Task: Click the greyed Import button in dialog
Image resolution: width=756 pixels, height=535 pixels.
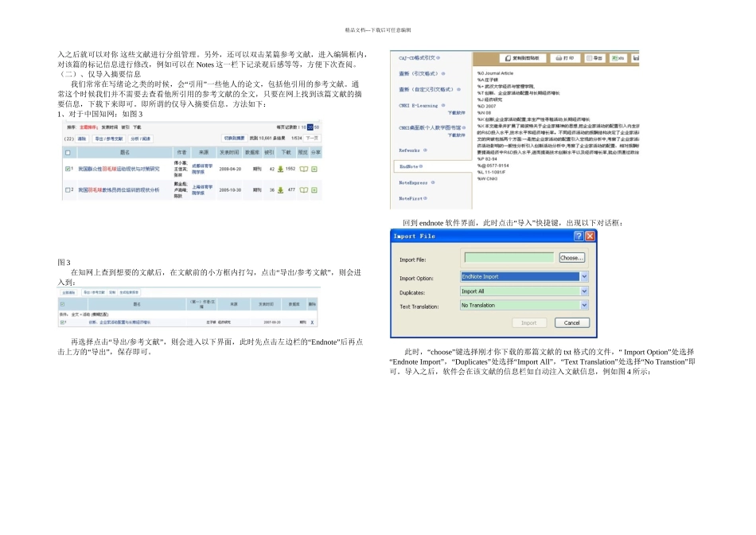Action: pos(529,322)
